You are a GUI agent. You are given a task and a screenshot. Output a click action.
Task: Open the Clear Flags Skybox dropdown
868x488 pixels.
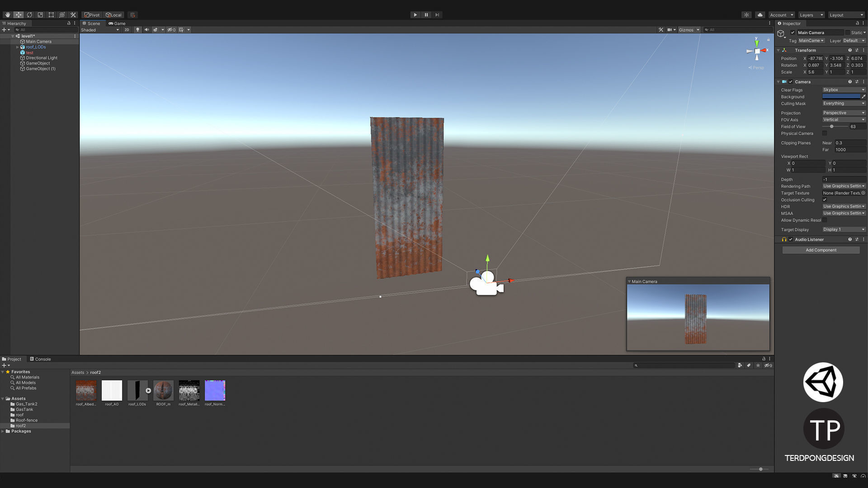844,90
